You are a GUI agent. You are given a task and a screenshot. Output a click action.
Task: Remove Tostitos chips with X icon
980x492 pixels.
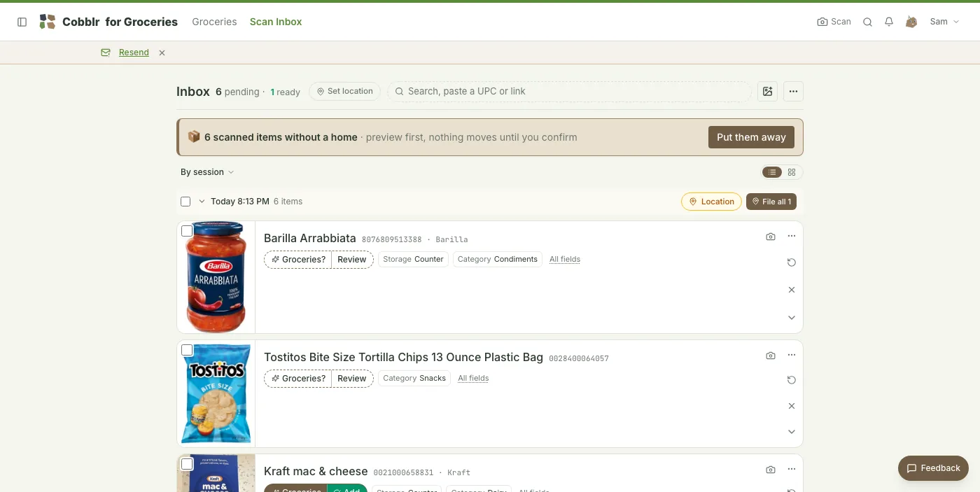click(792, 406)
